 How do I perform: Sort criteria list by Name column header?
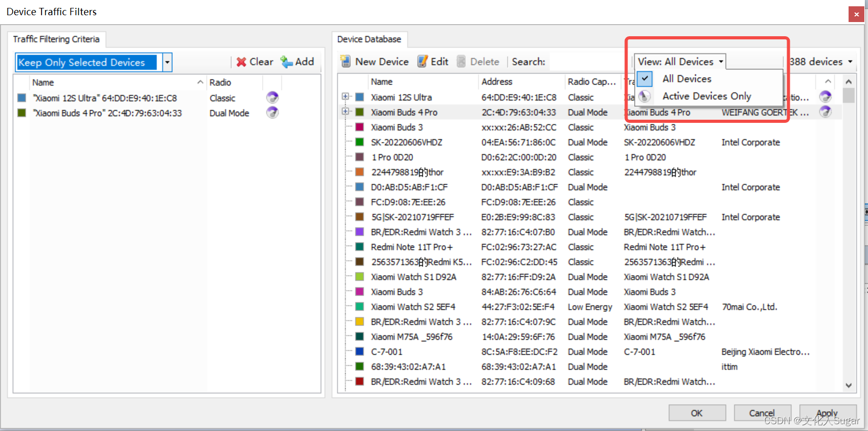[x=118, y=82]
